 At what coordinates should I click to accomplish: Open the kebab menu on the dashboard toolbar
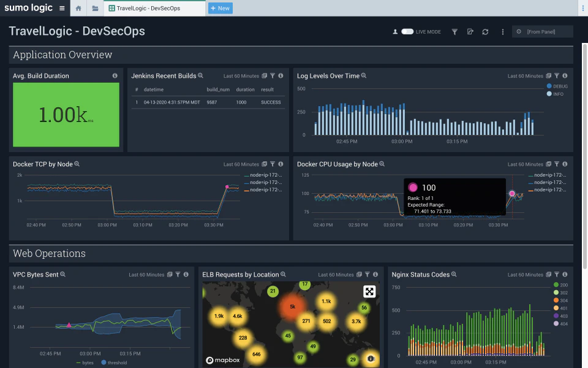tap(503, 31)
